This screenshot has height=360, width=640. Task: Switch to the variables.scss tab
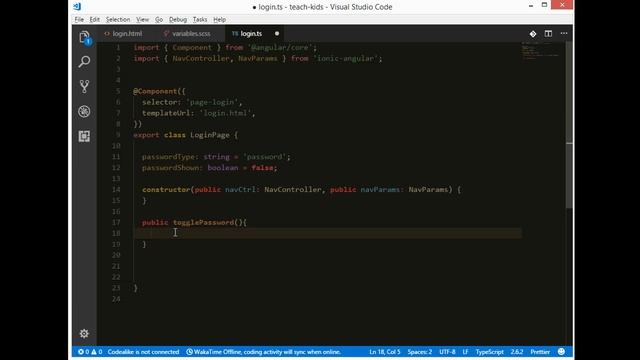click(x=191, y=33)
